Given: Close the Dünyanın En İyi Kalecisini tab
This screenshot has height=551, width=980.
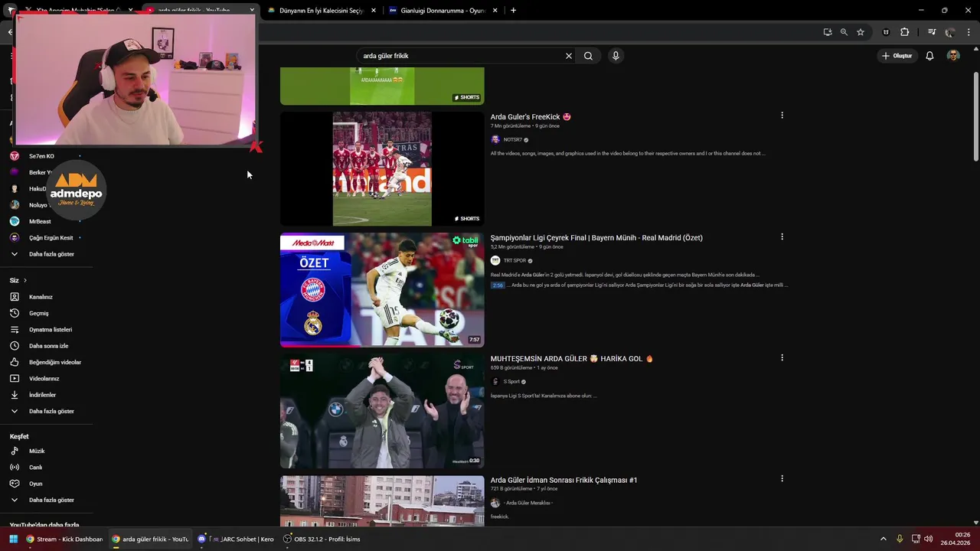Looking at the screenshot, I should 373,11.
